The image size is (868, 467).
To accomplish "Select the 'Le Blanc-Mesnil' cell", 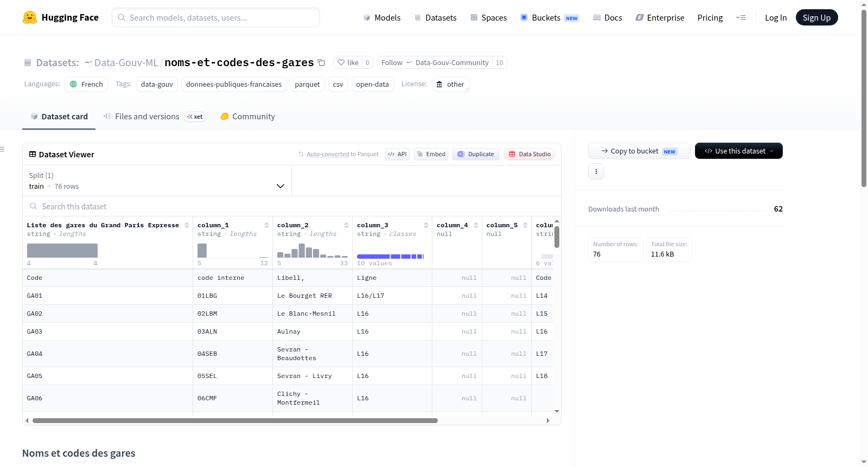I will (312, 314).
